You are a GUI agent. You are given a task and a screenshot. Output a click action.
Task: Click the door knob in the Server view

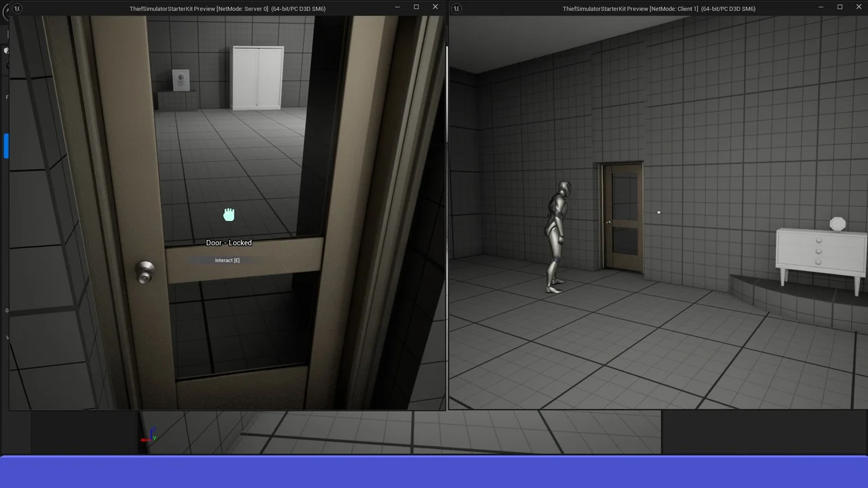144,271
